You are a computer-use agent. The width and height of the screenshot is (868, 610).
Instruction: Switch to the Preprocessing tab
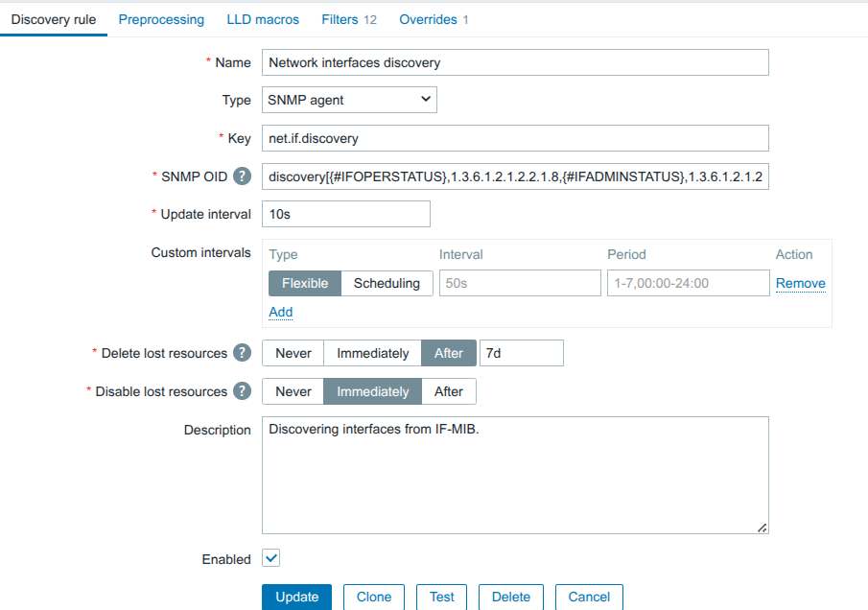pos(161,19)
